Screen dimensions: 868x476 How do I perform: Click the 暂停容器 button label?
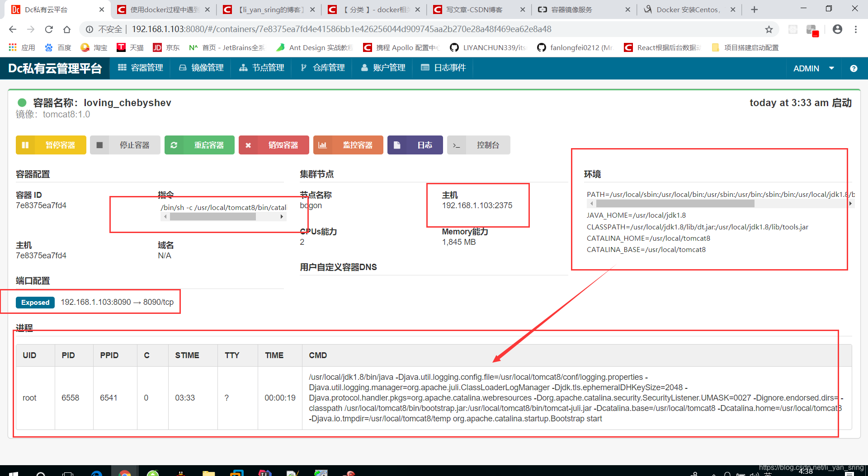point(60,145)
